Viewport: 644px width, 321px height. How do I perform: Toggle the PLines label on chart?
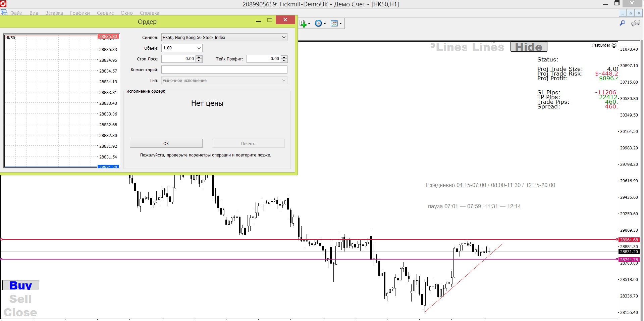tap(448, 47)
